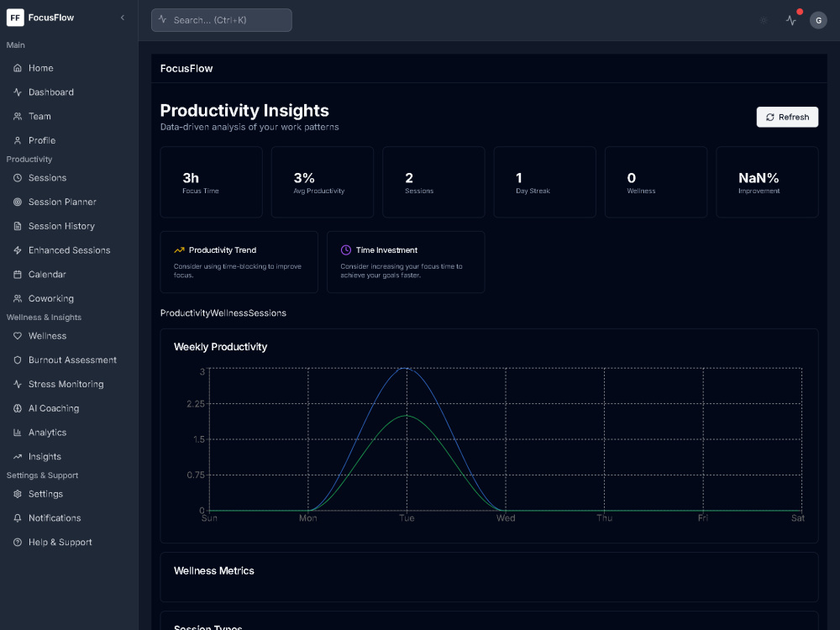
Task: Collapse the sidebar with the chevron arrow
Action: point(123,18)
